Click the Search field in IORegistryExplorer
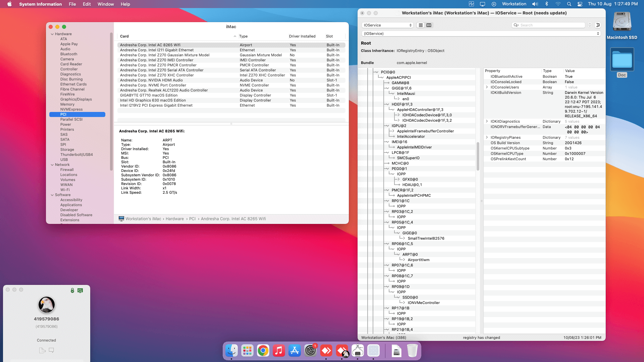The height and width of the screenshot is (362, 644). (x=549, y=25)
